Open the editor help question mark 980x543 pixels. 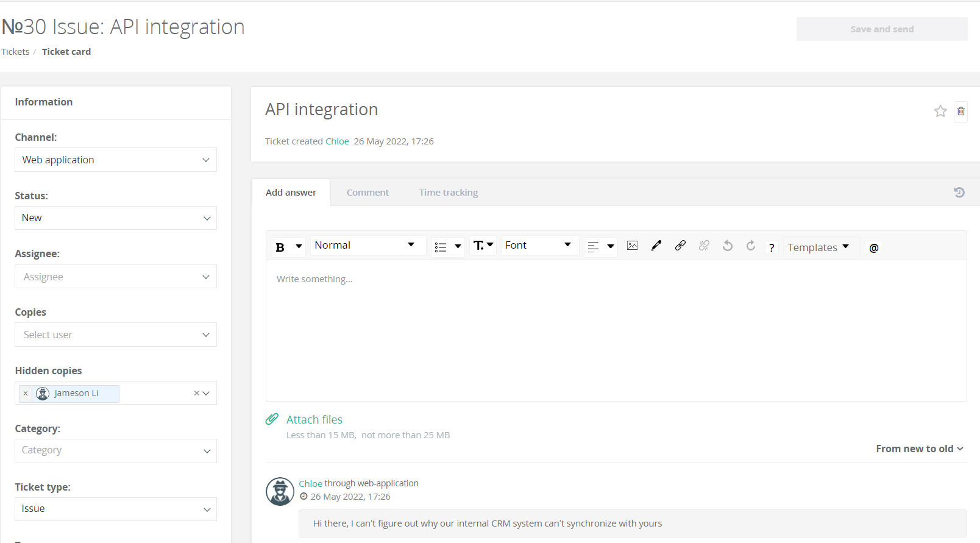[772, 247]
